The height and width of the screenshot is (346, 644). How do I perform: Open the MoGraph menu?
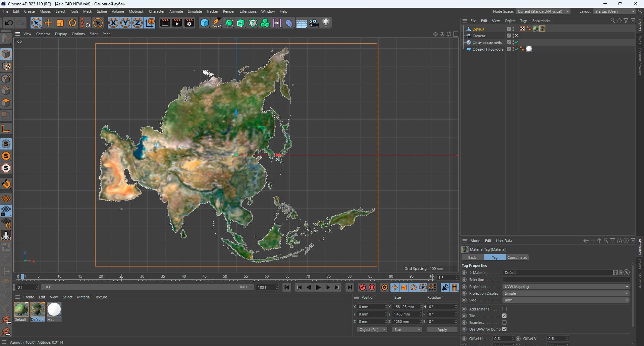pyautogui.click(x=136, y=11)
